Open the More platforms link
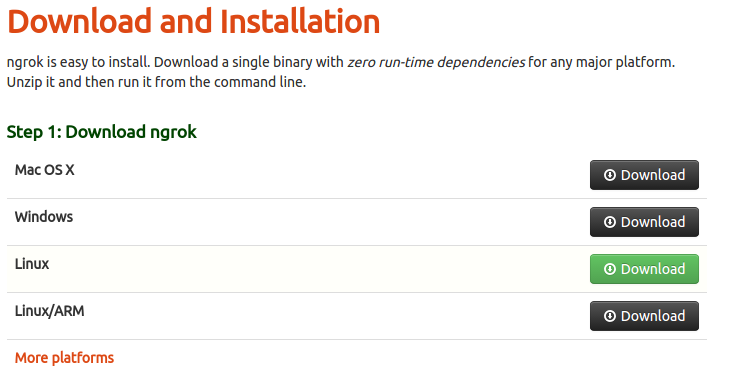This screenshot has height=385, width=746. pos(64,358)
